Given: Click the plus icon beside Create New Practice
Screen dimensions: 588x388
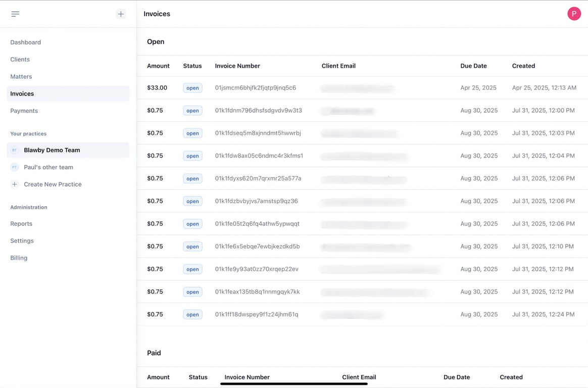Looking at the screenshot, I should click(14, 184).
